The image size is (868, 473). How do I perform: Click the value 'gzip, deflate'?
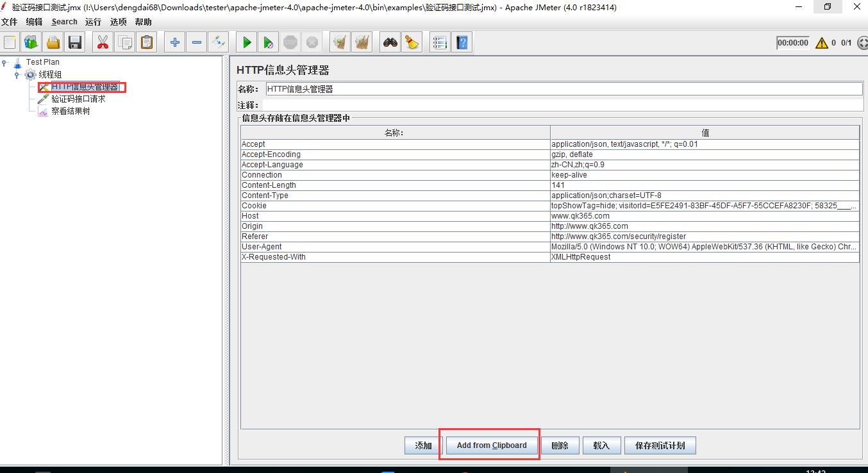pyautogui.click(x=705, y=154)
